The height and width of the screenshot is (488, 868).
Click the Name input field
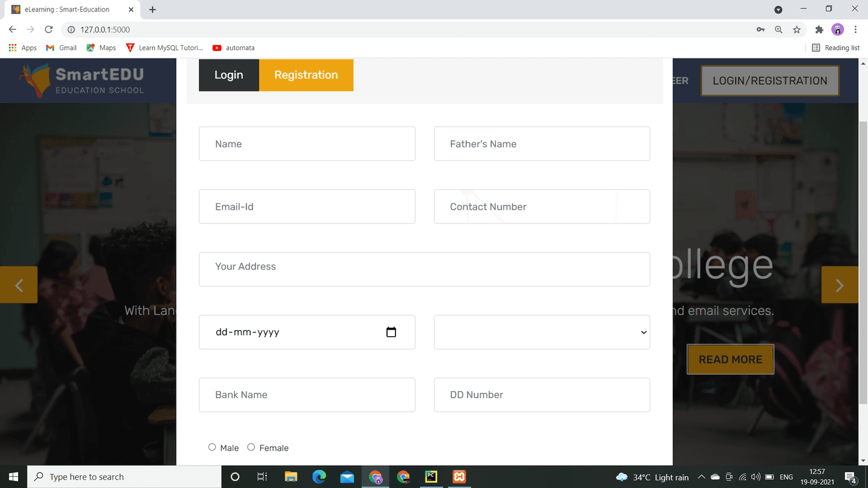coord(307,143)
